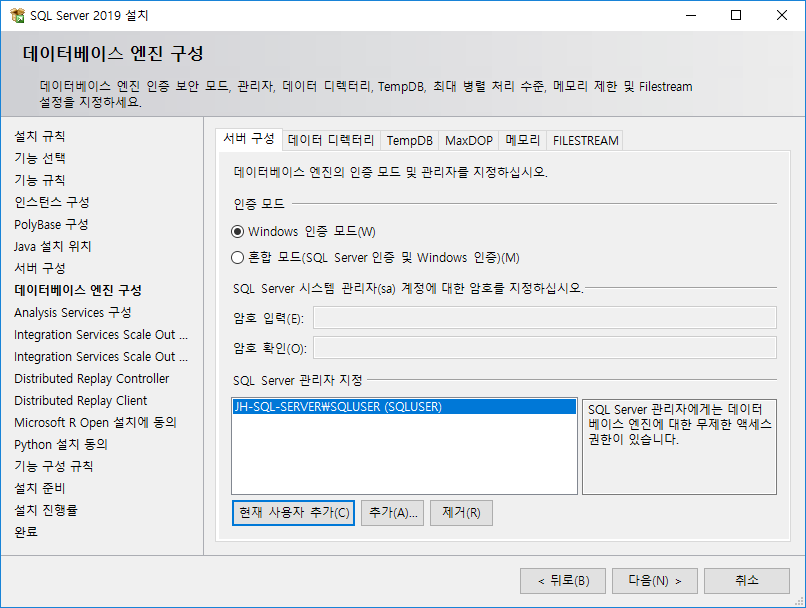Click 기능 선택 step in sidebar
806x608 pixels.
(40, 158)
